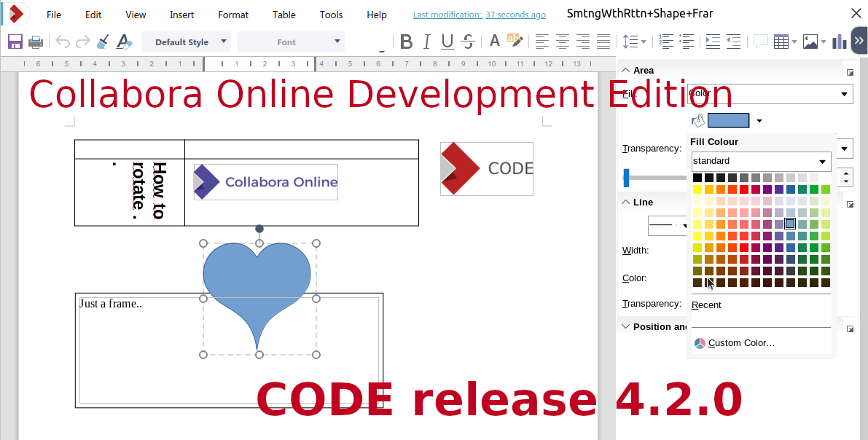Click the fill color bucket icon

[x=698, y=120]
